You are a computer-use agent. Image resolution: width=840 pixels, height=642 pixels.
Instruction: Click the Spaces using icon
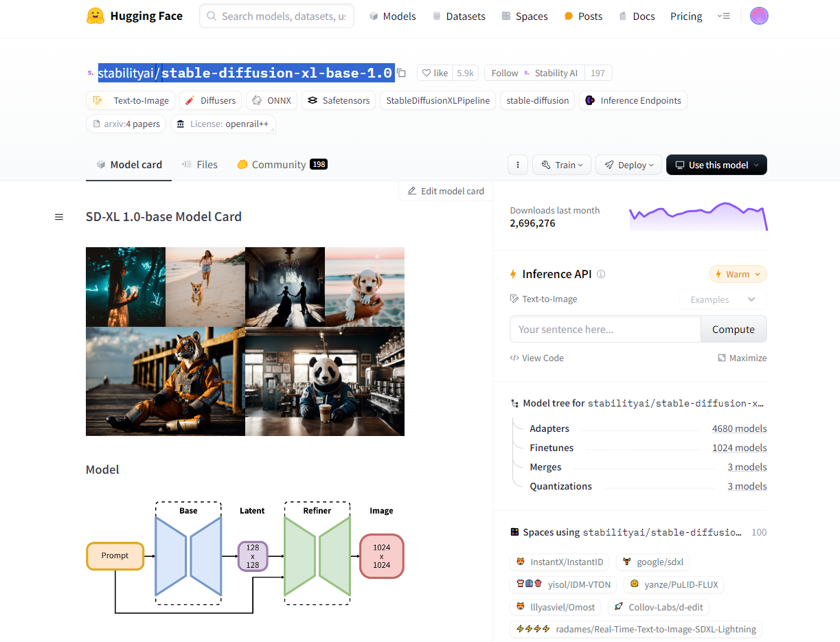click(515, 532)
